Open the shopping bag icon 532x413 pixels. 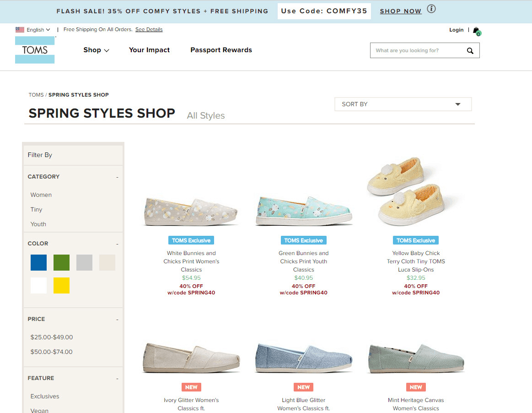[477, 31]
